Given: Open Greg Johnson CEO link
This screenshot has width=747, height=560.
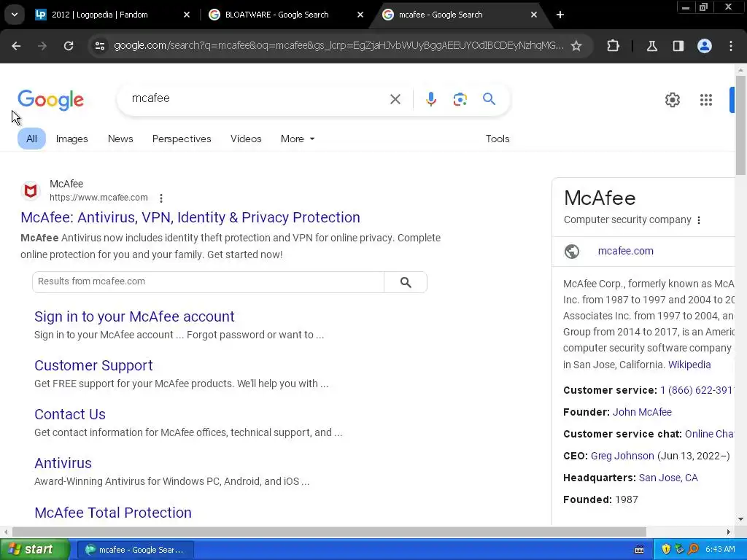Looking at the screenshot, I should pyautogui.click(x=622, y=456).
